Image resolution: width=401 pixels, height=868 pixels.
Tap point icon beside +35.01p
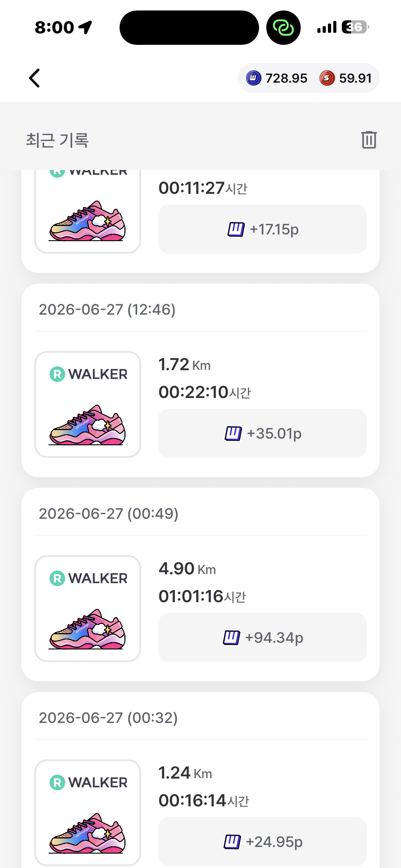pyautogui.click(x=233, y=434)
